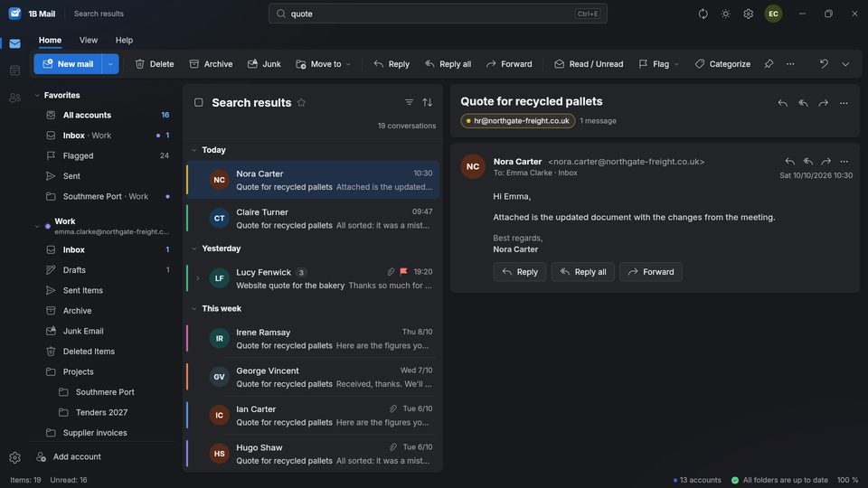Switch to the View tab
Image resolution: width=868 pixels, height=488 pixels.
pyautogui.click(x=89, y=41)
